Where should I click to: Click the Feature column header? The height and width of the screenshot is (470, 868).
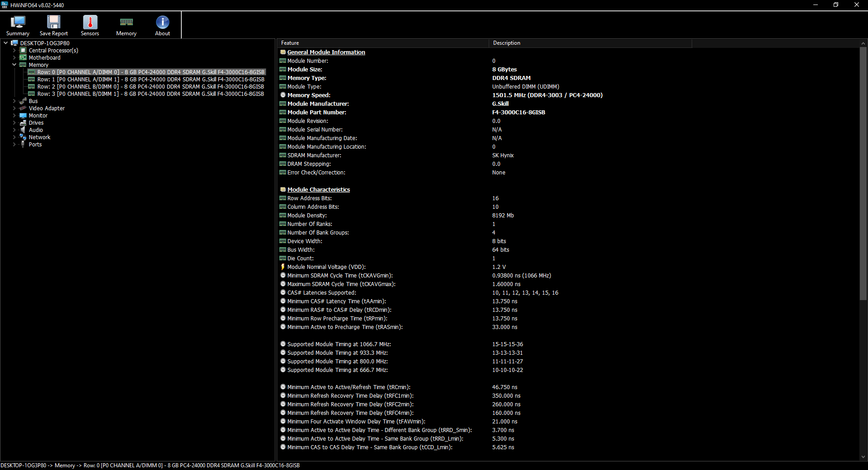click(x=383, y=43)
